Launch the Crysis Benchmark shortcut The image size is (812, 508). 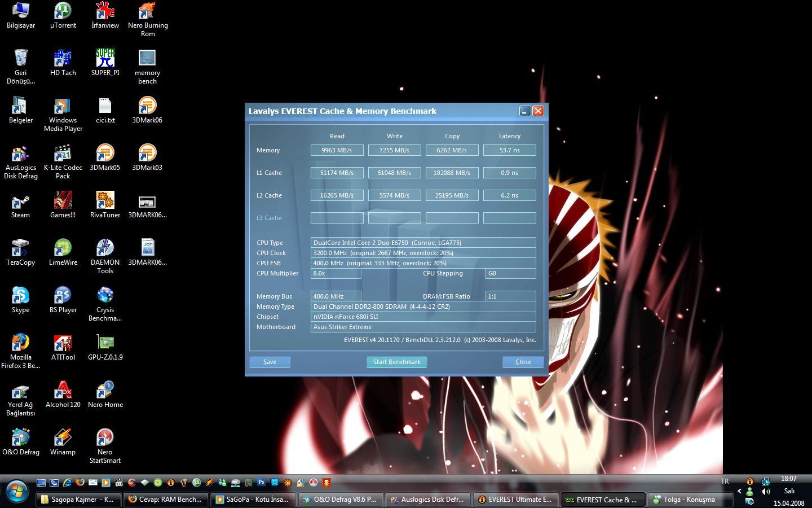pos(105,304)
